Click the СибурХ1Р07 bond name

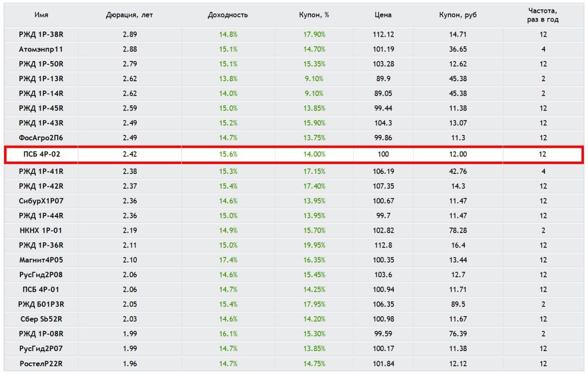[41, 201]
